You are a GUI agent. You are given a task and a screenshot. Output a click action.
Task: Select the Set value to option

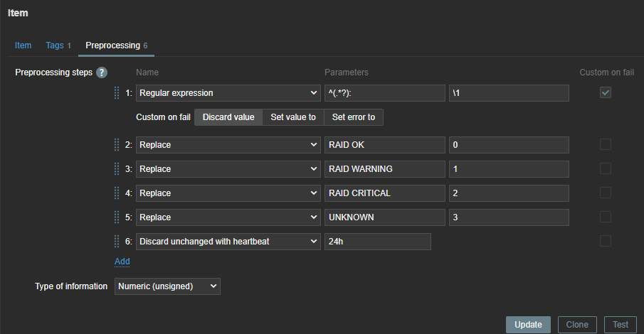click(293, 117)
